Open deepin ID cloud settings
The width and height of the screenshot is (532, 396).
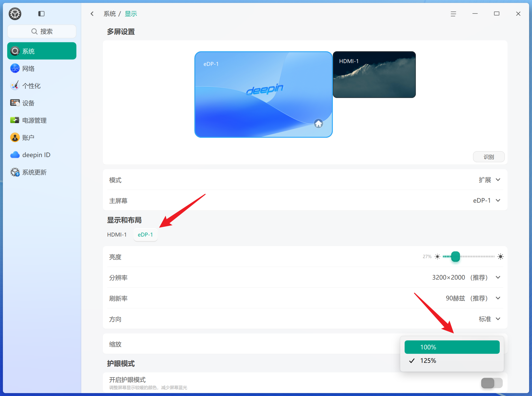[x=42, y=155]
